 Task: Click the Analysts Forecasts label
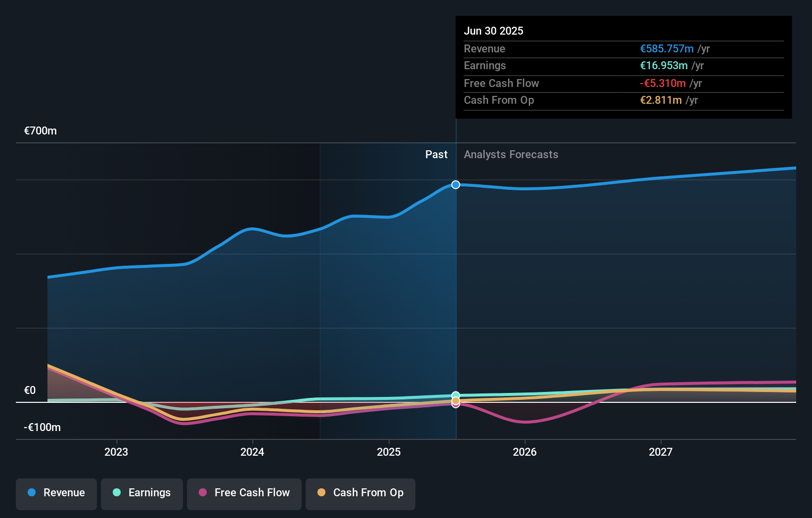tap(511, 155)
